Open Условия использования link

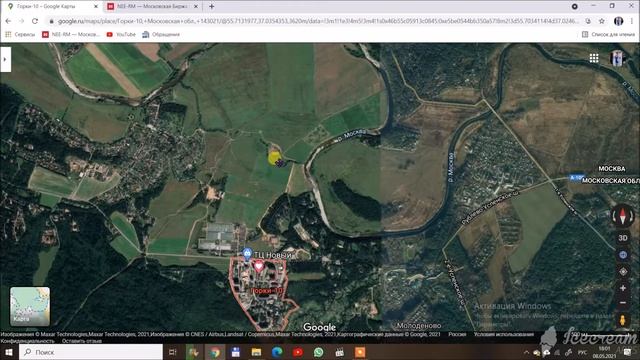504,334
